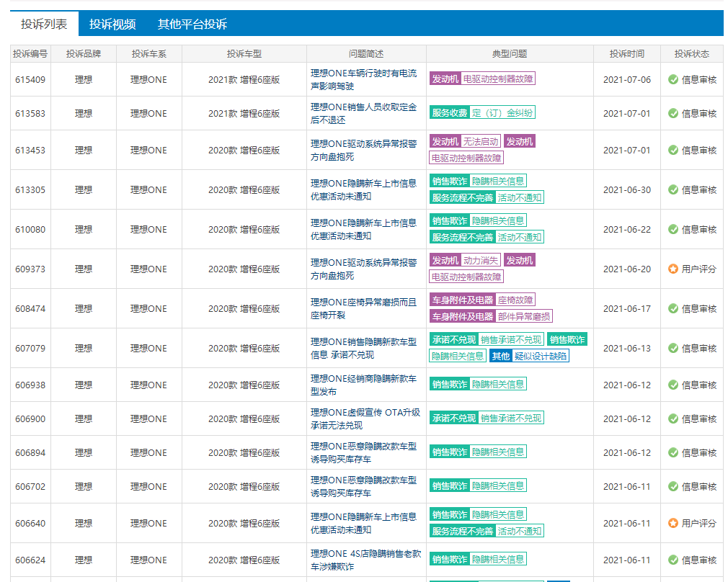Open the 其他平台投诉 tab
The height and width of the screenshot is (582, 728).
tap(192, 24)
